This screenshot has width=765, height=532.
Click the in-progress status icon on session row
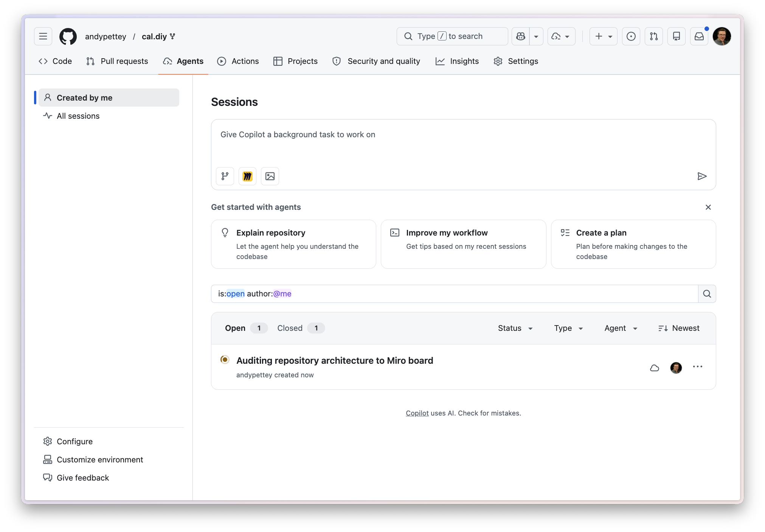(225, 360)
